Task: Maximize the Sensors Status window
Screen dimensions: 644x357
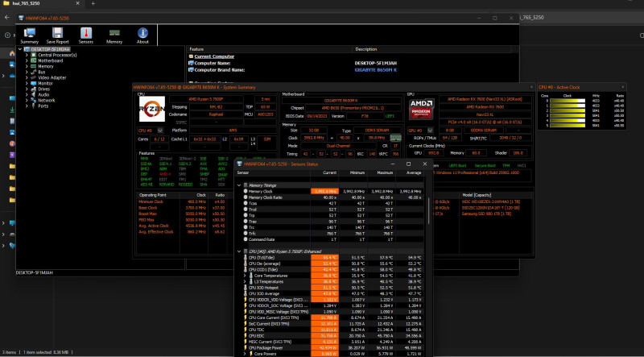Action: 408,164
